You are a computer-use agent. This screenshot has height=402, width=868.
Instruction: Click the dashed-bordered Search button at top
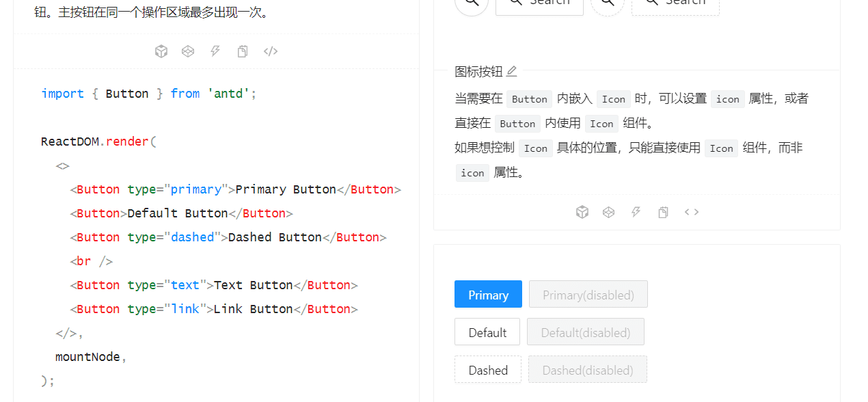click(675, 2)
